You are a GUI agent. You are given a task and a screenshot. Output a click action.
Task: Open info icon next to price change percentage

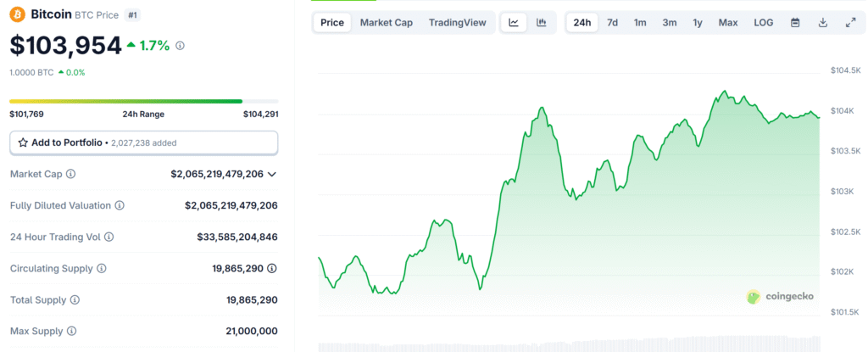180,46
